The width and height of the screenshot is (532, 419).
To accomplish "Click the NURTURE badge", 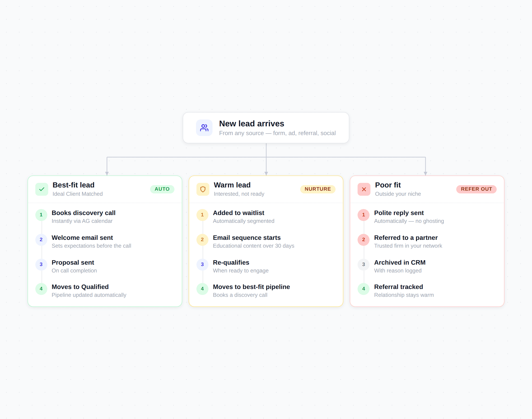I will [x=318, y=189].
